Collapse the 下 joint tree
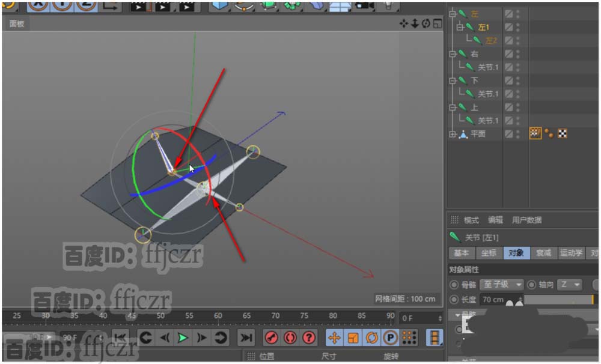 pyautogui.click(x=453, y=80)
